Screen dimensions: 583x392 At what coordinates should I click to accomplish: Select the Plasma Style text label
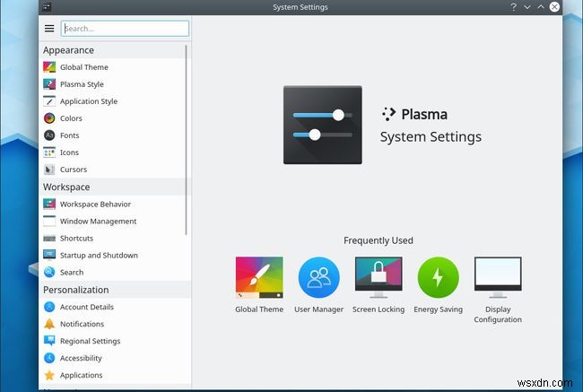point(82,84)
